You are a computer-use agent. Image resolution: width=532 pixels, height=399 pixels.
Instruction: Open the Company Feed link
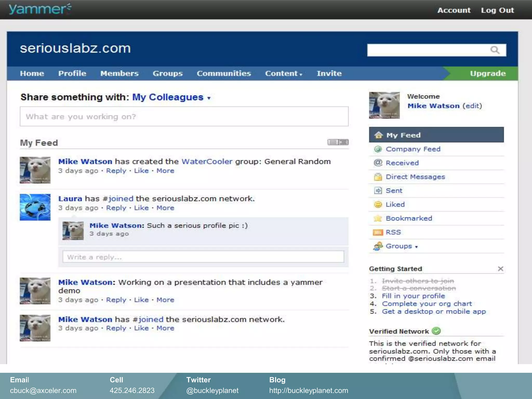(413, 149)
